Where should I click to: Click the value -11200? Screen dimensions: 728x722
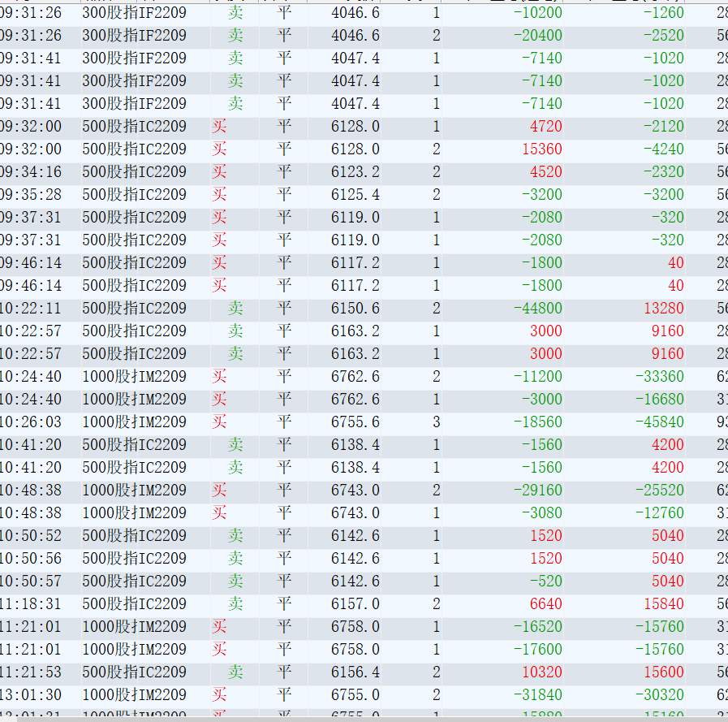pyautogui.click(x=537, y=377)
